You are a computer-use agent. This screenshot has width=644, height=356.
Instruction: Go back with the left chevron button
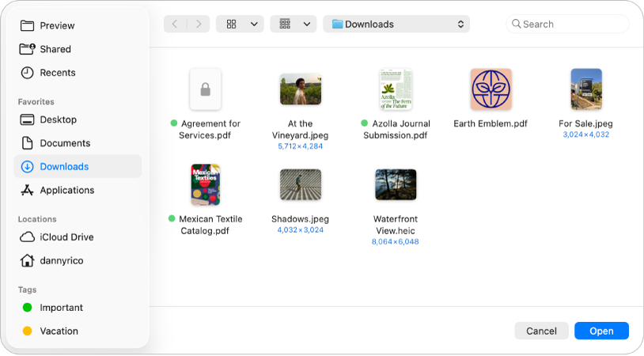175,25
